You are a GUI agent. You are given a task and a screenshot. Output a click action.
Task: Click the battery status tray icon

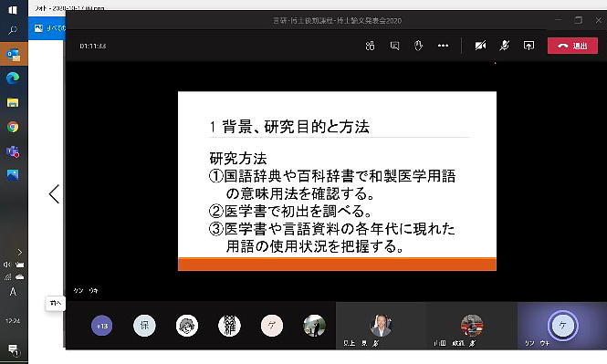20,265
